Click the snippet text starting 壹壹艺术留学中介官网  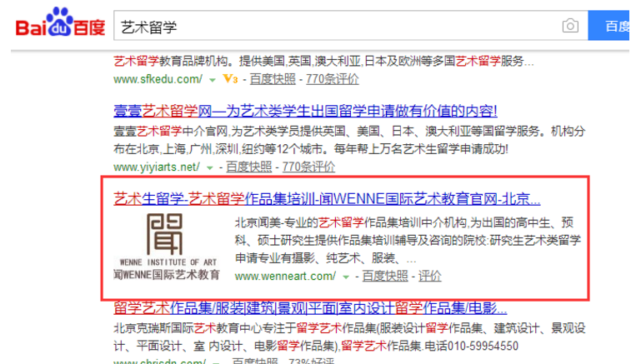(x=349, y=140)
